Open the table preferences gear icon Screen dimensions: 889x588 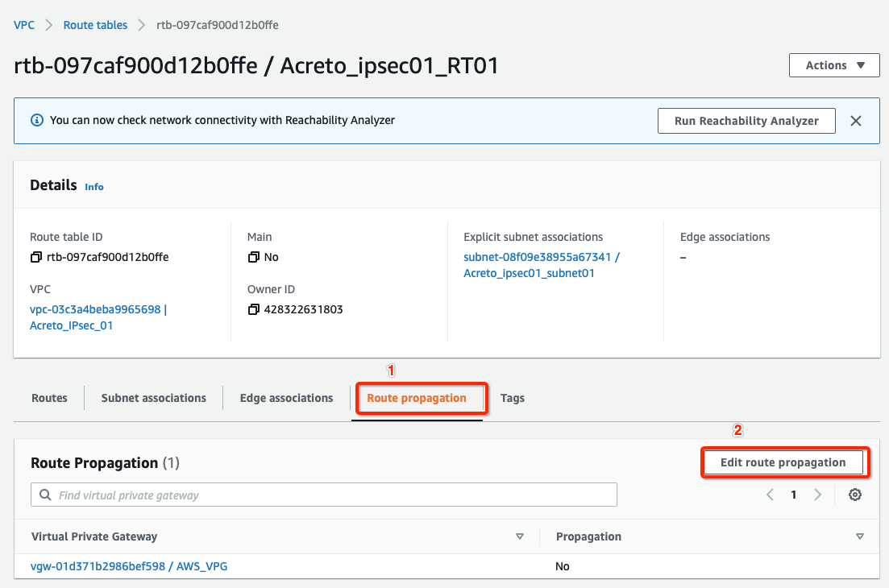[855, 495]
